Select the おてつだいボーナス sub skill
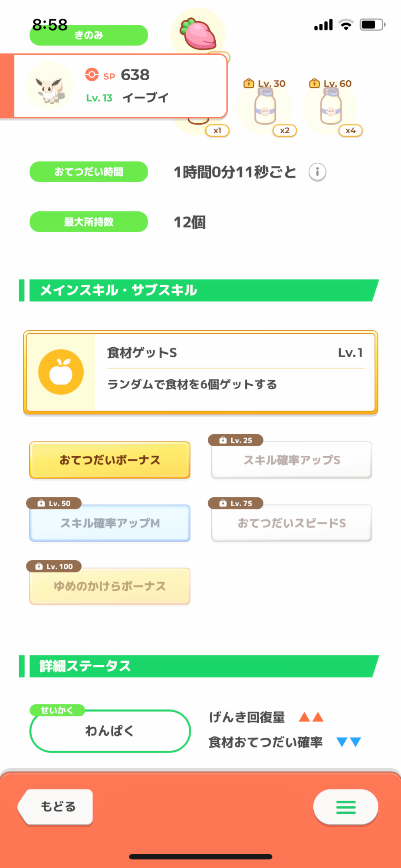 (110, 460)
